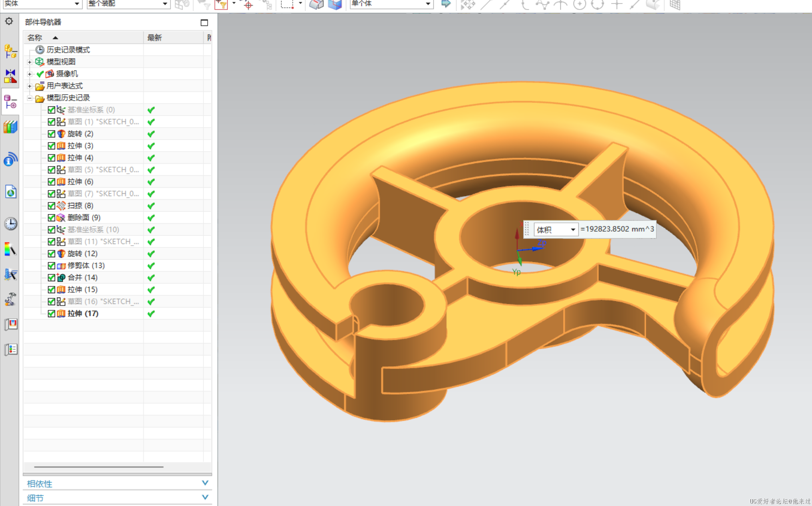Click the dotted grip of measurement box

click(x=527, y=229)
